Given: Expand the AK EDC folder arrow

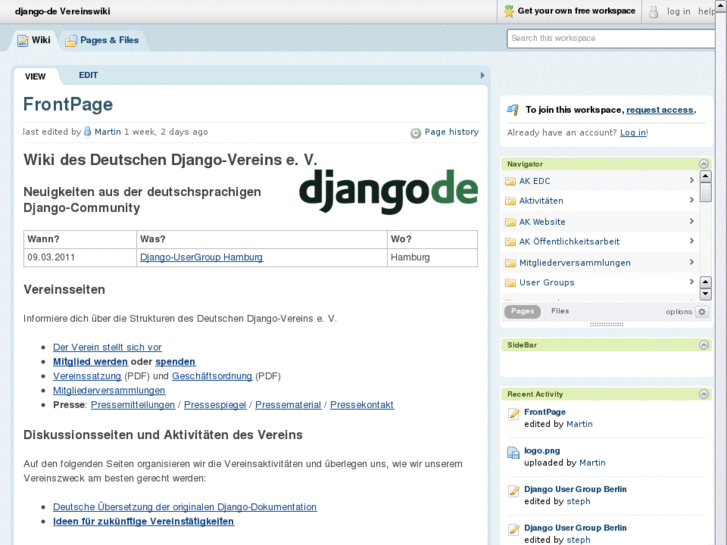Looking at the screenshot, I should point(691,180).
